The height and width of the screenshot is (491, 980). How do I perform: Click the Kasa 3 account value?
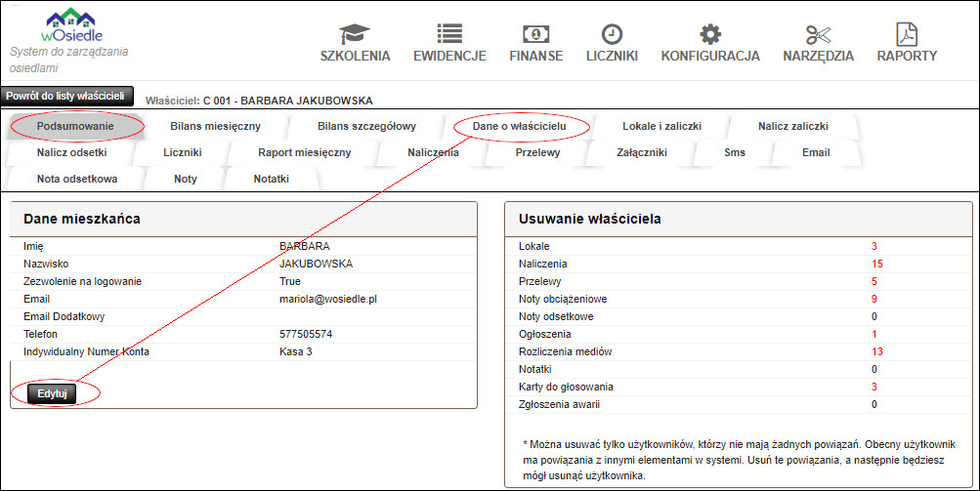click(x=296, y=351)
